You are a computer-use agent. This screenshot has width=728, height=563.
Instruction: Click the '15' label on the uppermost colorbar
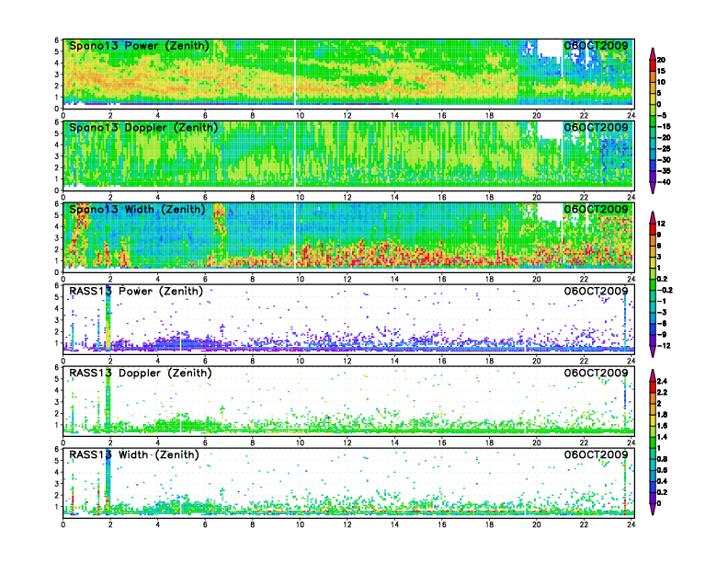[661, 71]
